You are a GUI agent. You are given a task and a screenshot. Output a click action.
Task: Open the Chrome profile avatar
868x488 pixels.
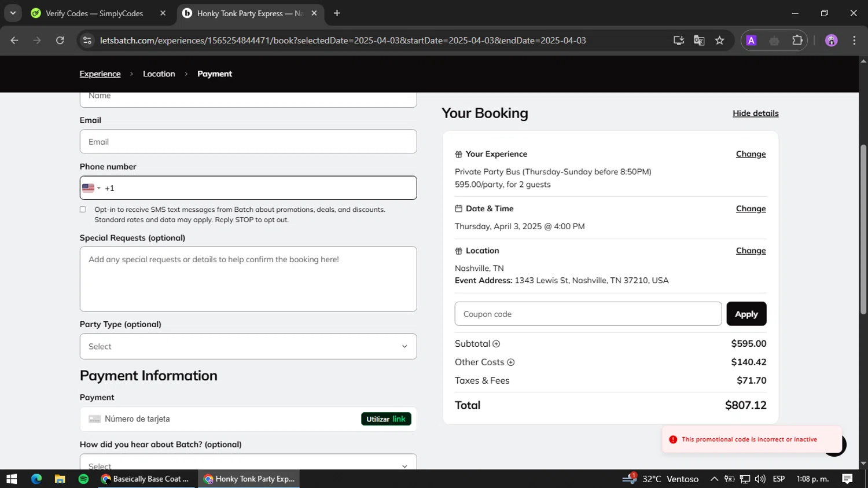(x=832, y=41)
